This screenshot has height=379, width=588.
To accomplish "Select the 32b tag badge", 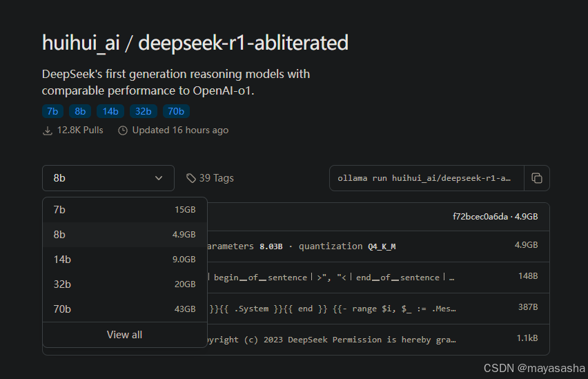I will pyautogui.click(x=144, y=111).
